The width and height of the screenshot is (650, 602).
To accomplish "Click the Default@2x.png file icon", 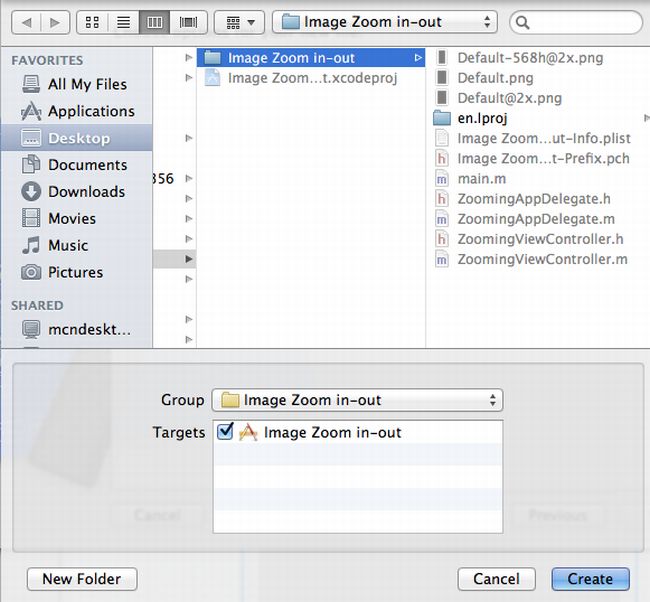I will (x=442, y=98).
